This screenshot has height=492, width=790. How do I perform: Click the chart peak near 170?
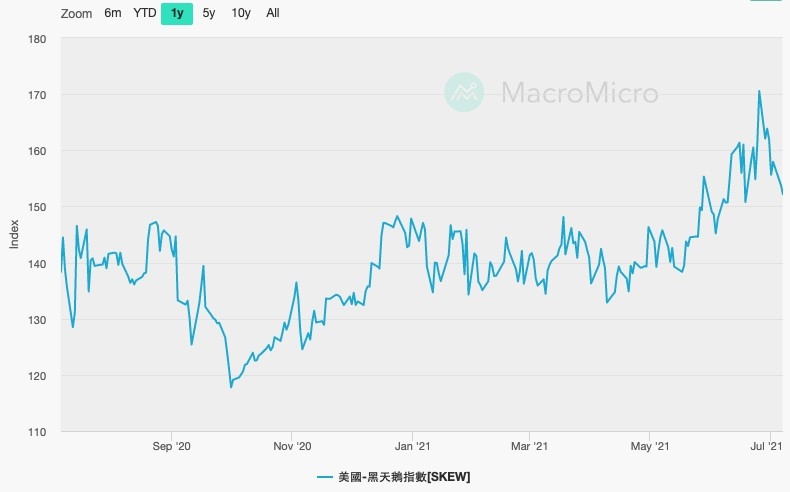pyautogui.click(x=759, y=91)
